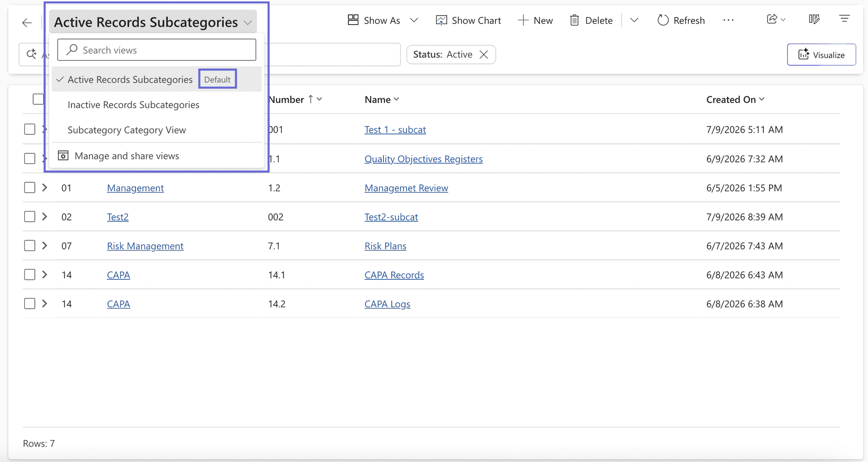Expand the CAPA Records row chevron

(x=45, y=275)
